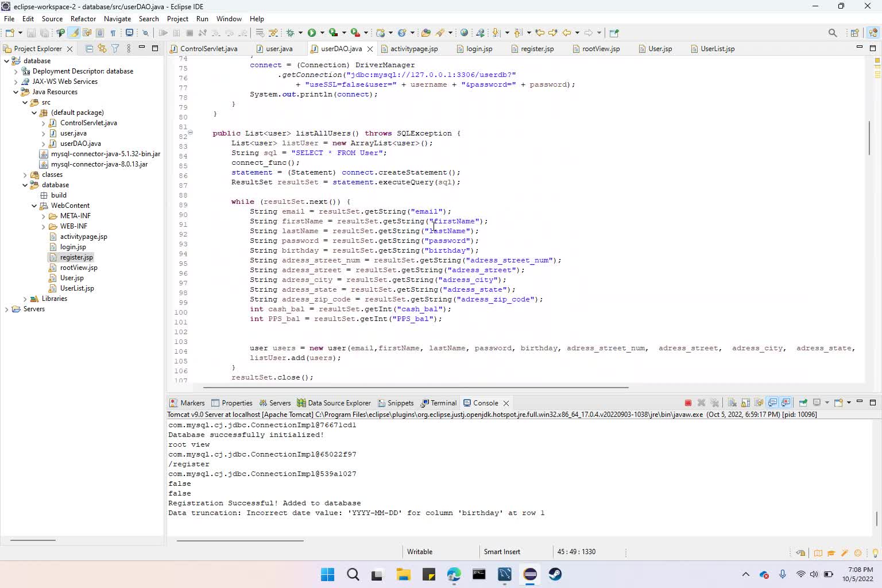Close the userDAO.java editor tab
882x588 pixels.
pos(370,49)
